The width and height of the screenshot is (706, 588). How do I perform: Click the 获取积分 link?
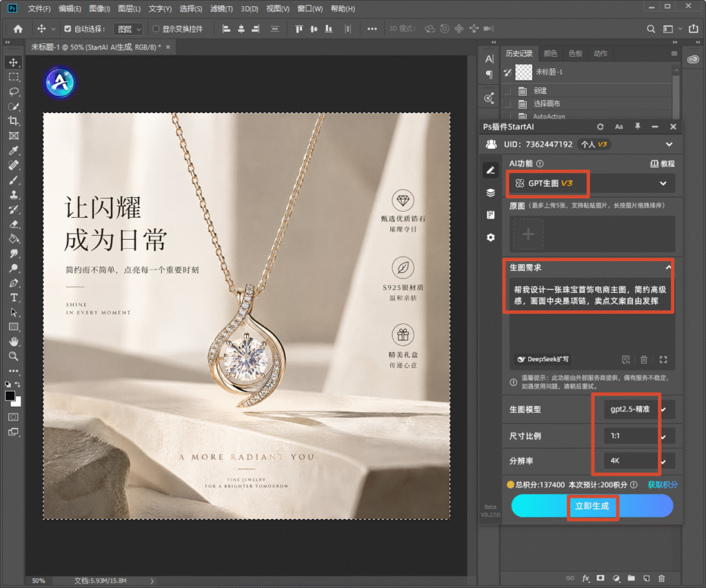(x=663, y=485)
